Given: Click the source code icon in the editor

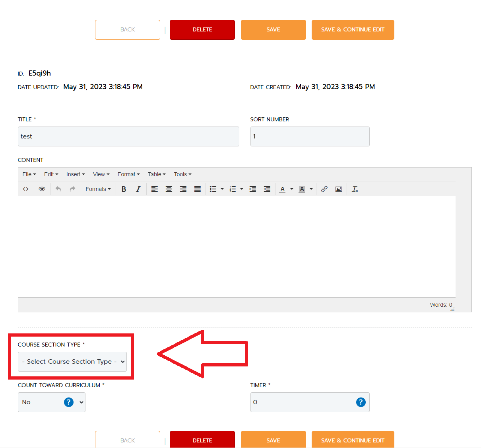Looking at the screenshot, I should click(x=25, y=189).
